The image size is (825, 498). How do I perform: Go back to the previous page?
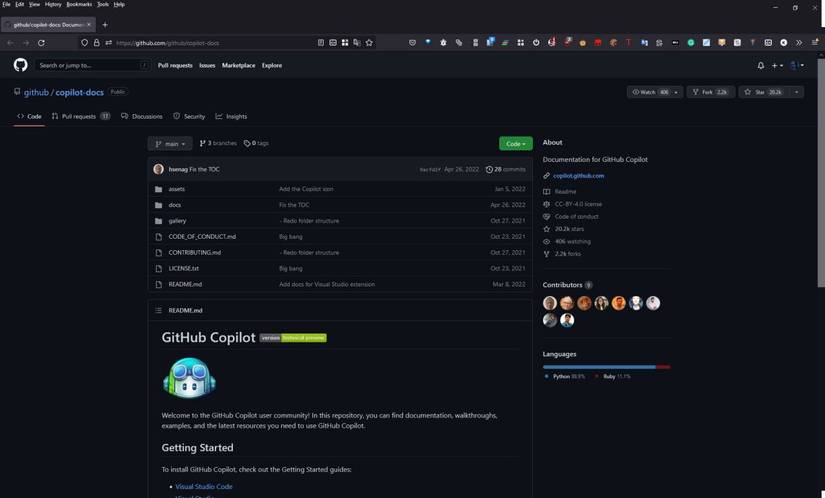10,43
